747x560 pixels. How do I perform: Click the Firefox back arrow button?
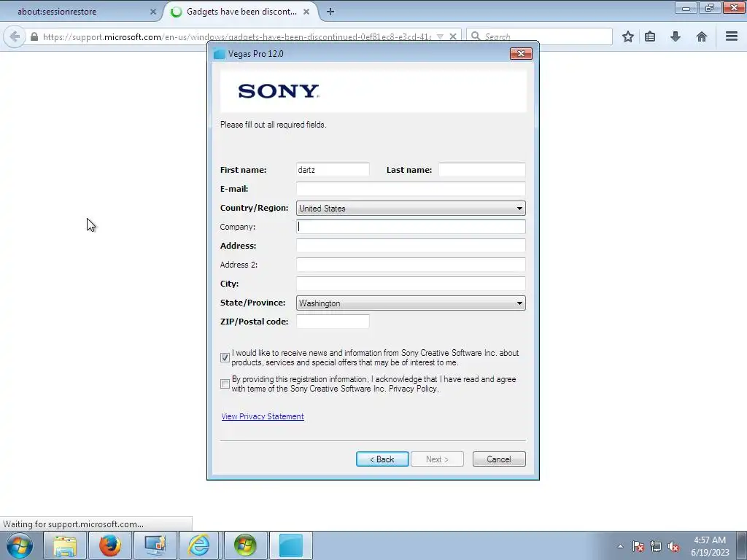point(15,36)
